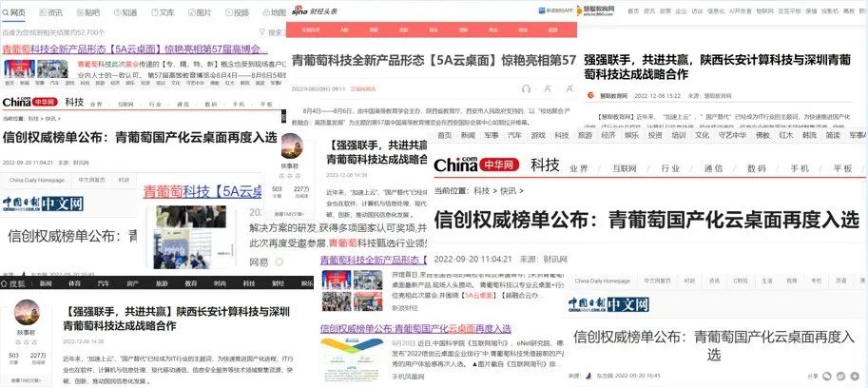868x388 pixels.
Task: Open 企业 in the 慧聪教育网 navigation
Action: (x=681, y=10)
